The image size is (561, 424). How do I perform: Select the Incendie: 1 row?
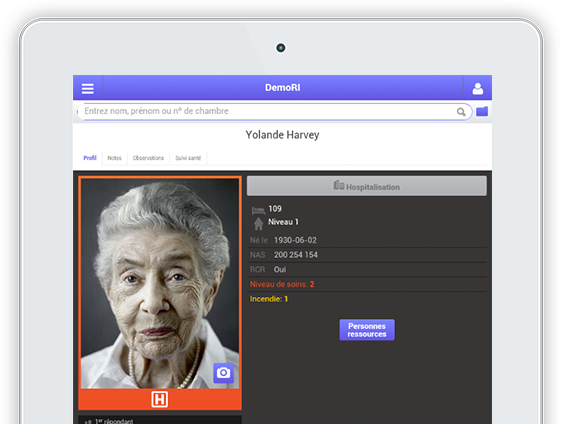pyautogui.click(x=367, y=299)
